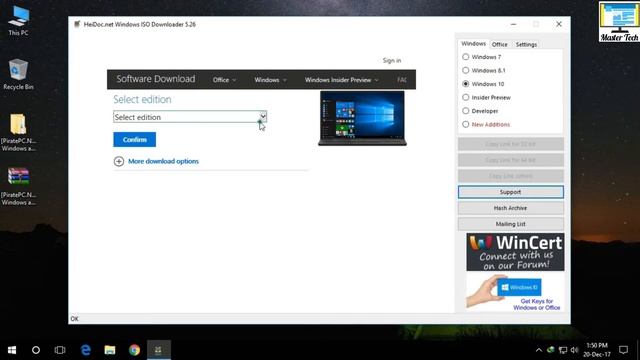Image resolution: width=640 pixels, height=360 pixels.
Task: Open Cortana search circle in taskbar
Action: (x=36, y=350)
